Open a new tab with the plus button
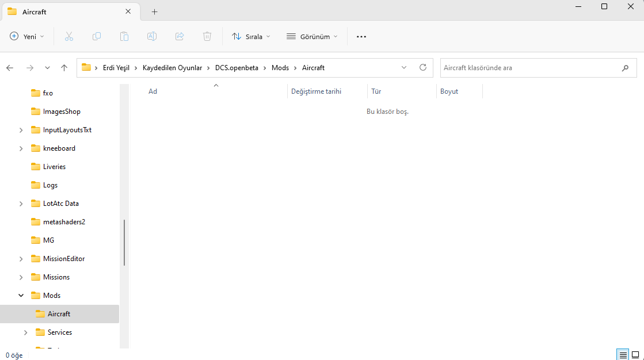The image size is (644, 360). pos(154,12)
